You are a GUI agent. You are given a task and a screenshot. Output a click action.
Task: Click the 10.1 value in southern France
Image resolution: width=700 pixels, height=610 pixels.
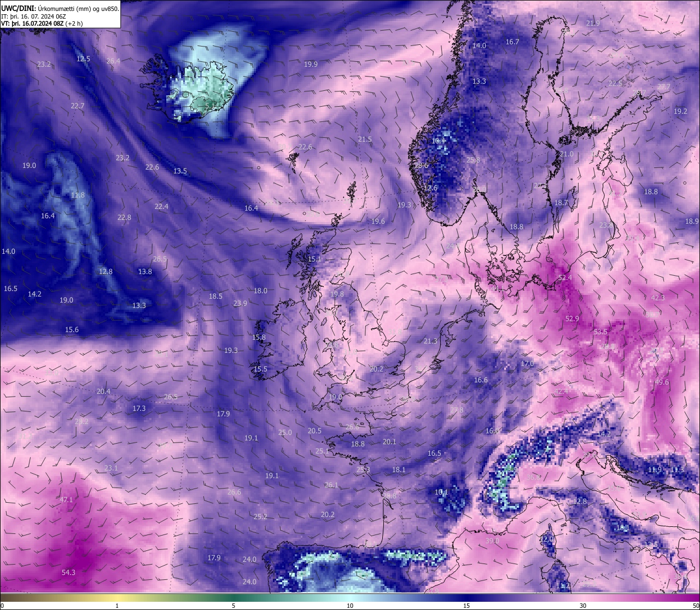[441, 492]
